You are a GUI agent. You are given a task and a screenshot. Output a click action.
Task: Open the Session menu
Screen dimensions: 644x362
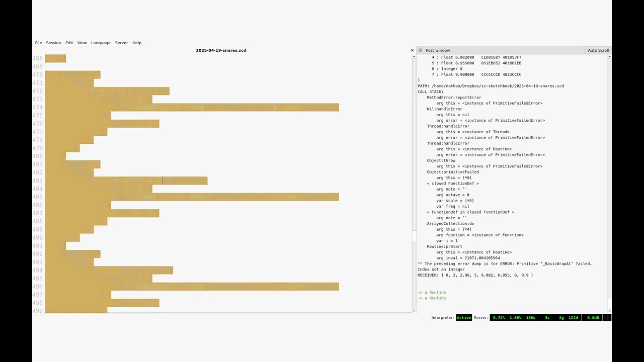coord(53,43)
